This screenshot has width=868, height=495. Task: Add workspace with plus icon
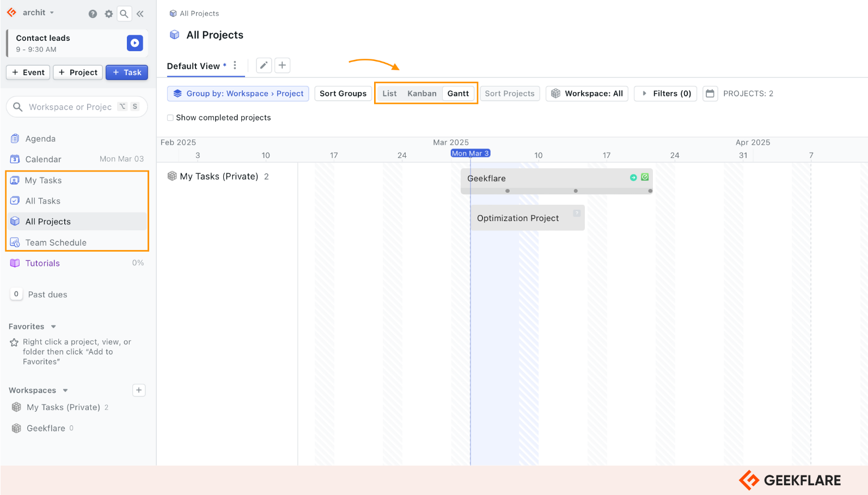pos(139,390)
